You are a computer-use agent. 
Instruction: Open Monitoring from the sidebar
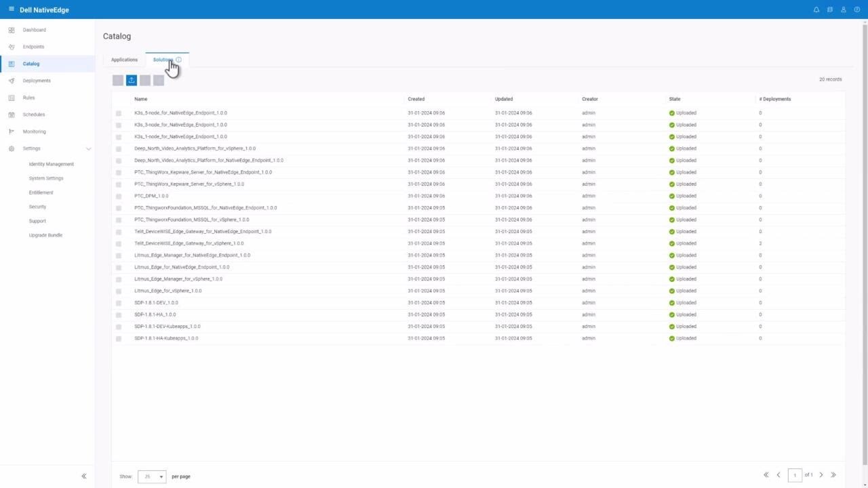35,131
